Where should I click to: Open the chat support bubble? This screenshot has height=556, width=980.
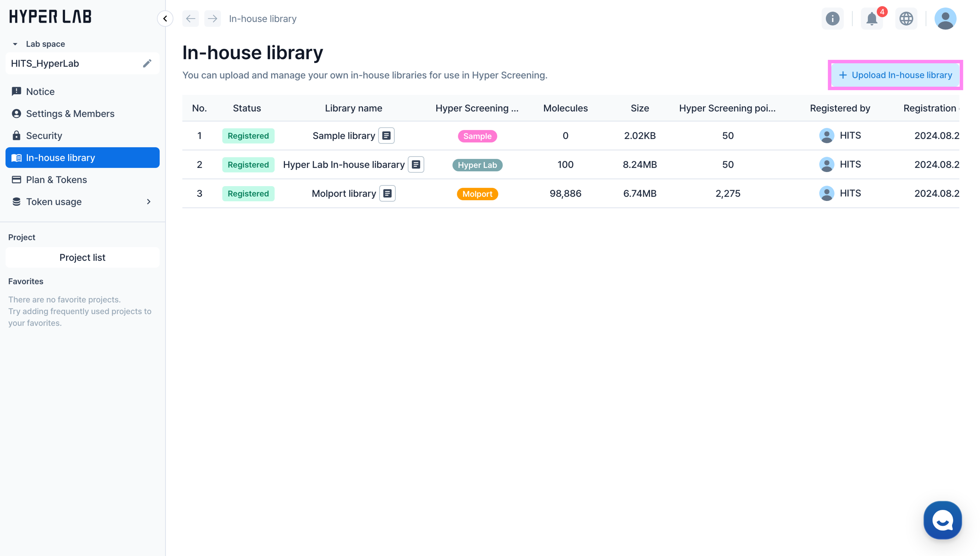click(942, 520)
